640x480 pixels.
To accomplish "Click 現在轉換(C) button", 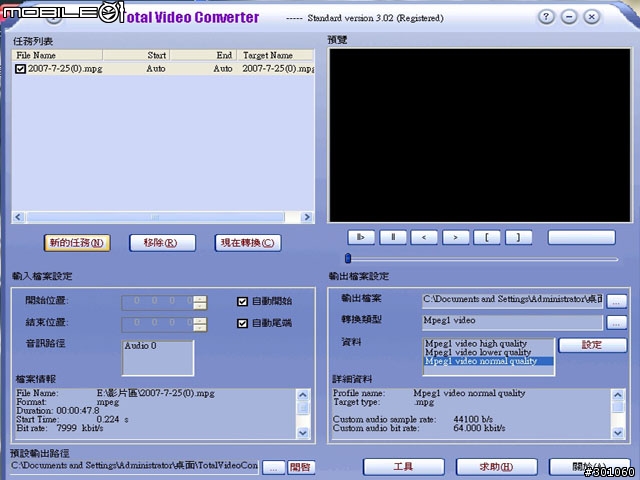I will pyautogui.click(x=248, y=243).
